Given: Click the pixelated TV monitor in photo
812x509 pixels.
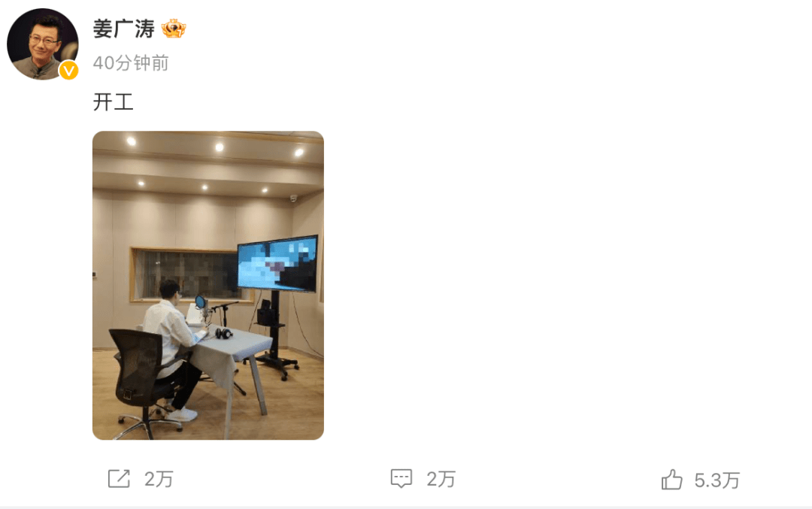Looking at the screenshot, I should point(277,263).
